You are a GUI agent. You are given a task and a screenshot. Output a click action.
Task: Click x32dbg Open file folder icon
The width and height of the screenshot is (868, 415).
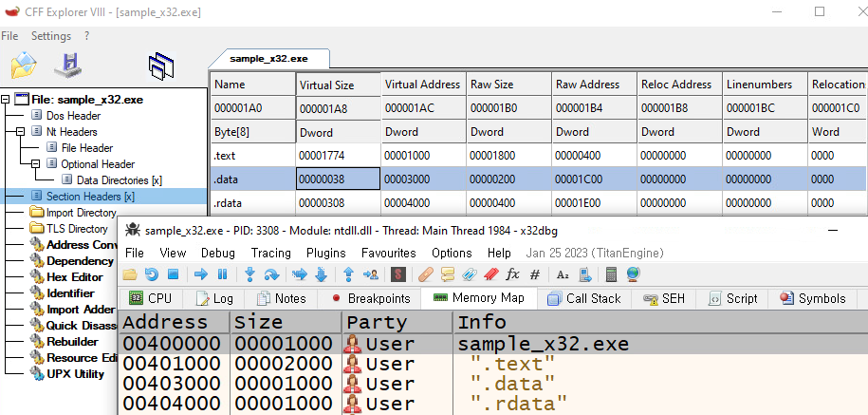pos(130,274)
